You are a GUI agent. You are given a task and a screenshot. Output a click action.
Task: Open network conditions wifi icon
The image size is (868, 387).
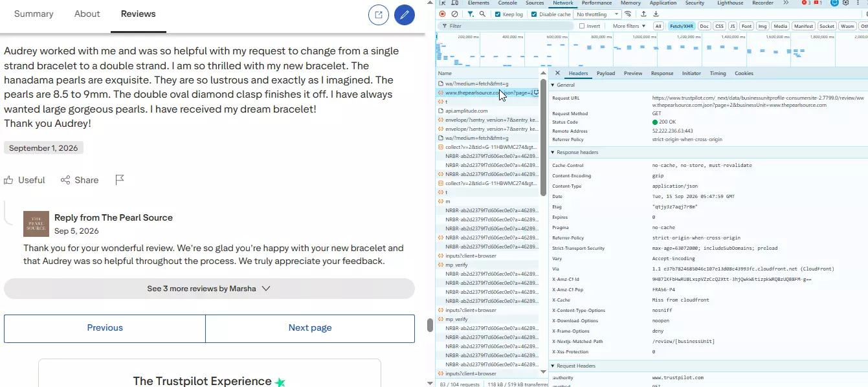628,14
